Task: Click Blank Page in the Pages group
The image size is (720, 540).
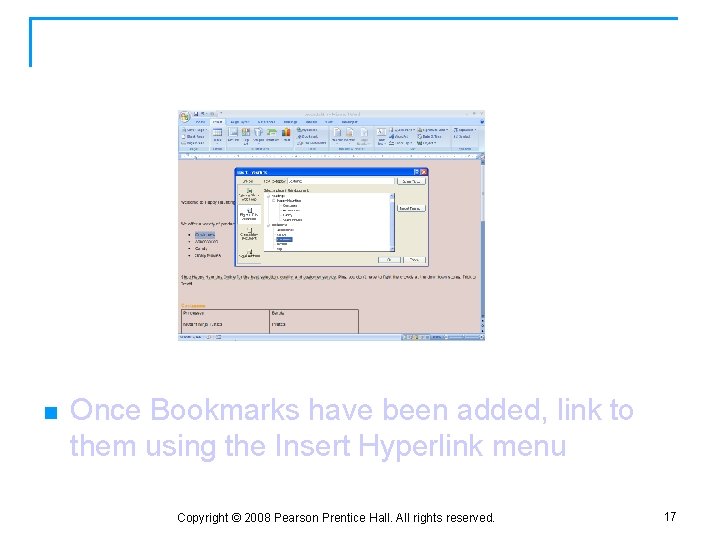Action: pos(193,136)
